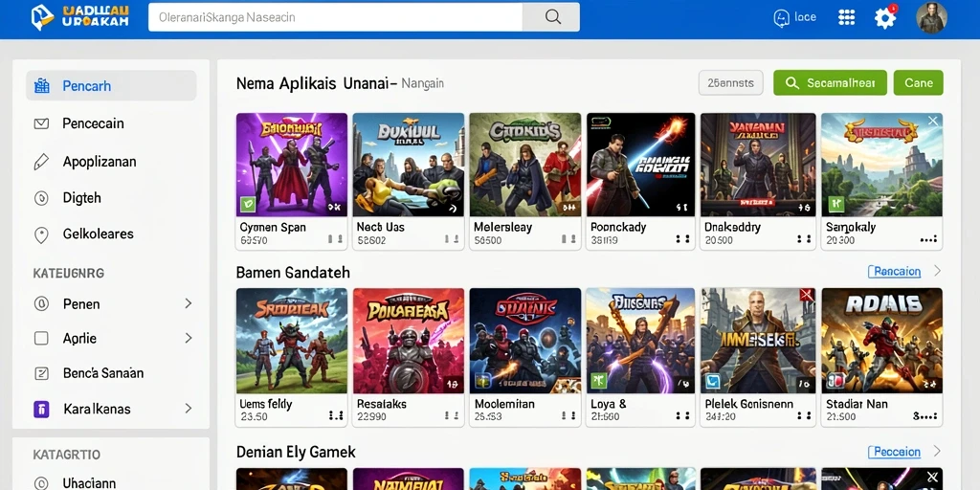Click the search magnifier button

pos(552,17)
